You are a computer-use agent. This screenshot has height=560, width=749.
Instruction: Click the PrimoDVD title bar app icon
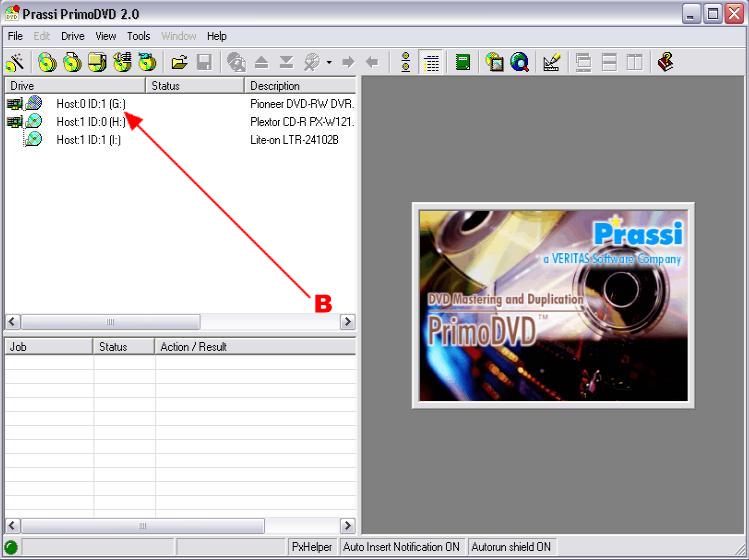point(12,13)
